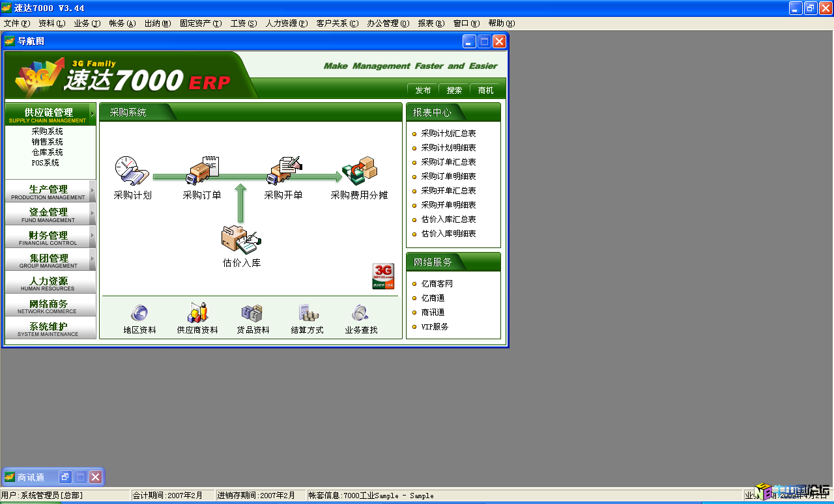Select 仓库系统 in the sidebar list
This screenshot has width=834, height=504.
coord(48,152)
